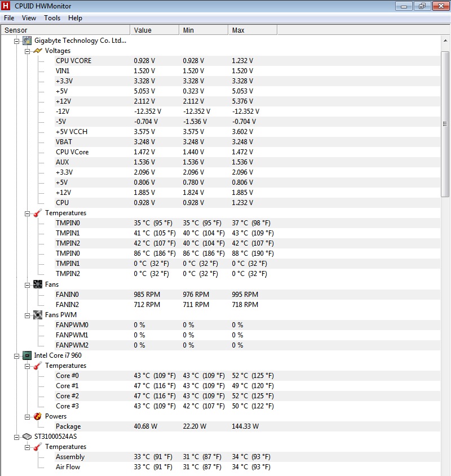Click the hard drive icon for ST31000524AS
451x476 pixels.
tap(27, 437)
